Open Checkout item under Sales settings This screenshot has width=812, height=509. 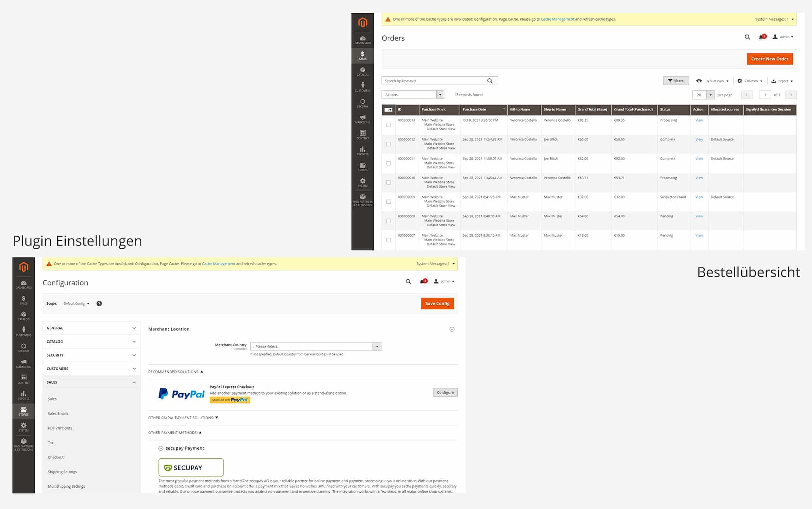click(56, 457)
